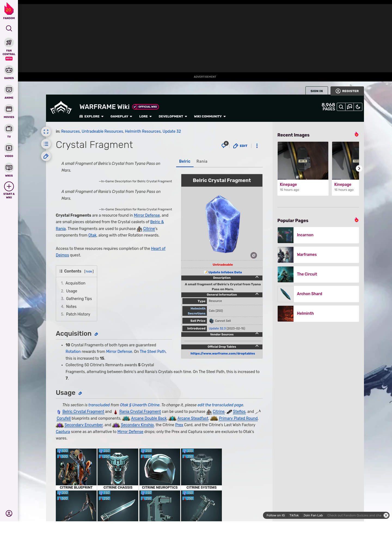Collapse the Official Drop Tables section
This screenshot has height=545, width=392.
(x=222, y=347)
